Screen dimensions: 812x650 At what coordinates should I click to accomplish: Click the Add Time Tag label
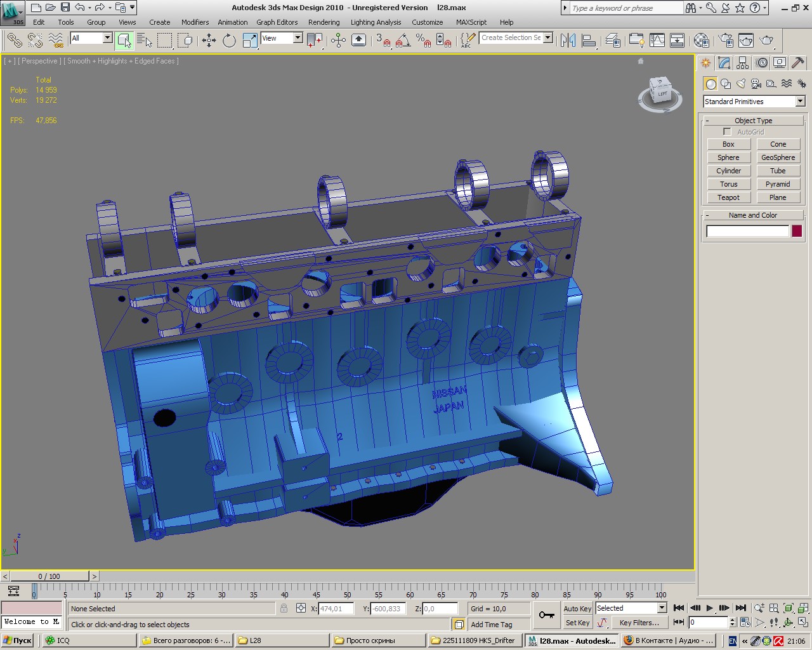point(491,625)
